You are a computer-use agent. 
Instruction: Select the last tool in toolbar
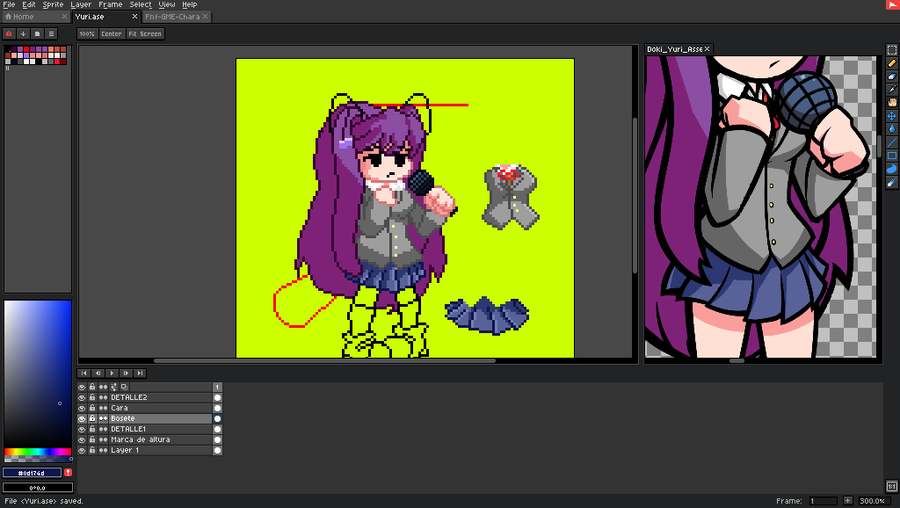(x=891, y=183)
